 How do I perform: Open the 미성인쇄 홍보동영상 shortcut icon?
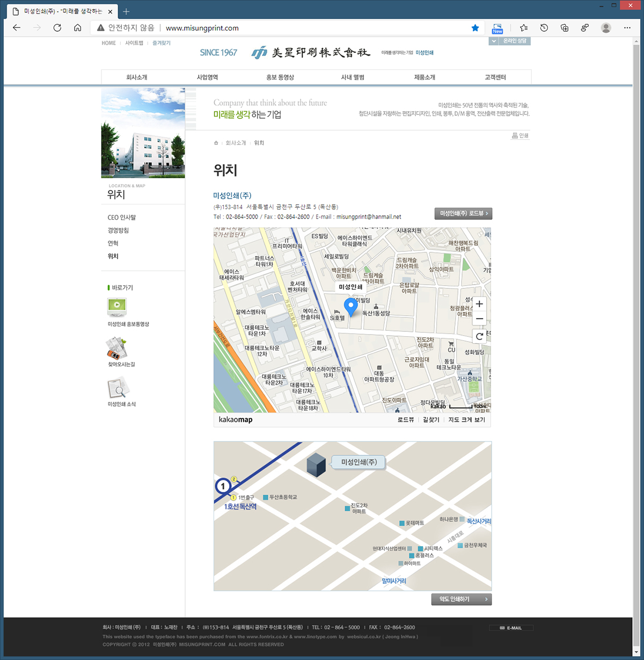117,307
